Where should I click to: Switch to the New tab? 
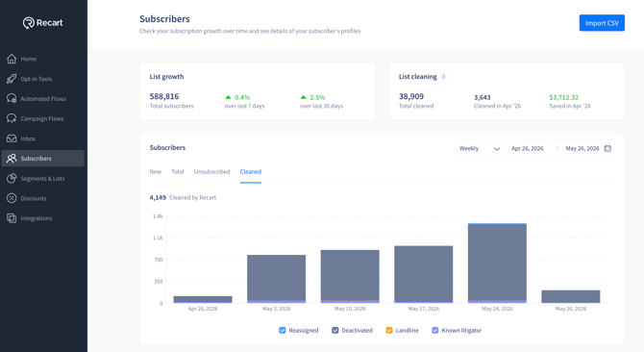(156, 172)
